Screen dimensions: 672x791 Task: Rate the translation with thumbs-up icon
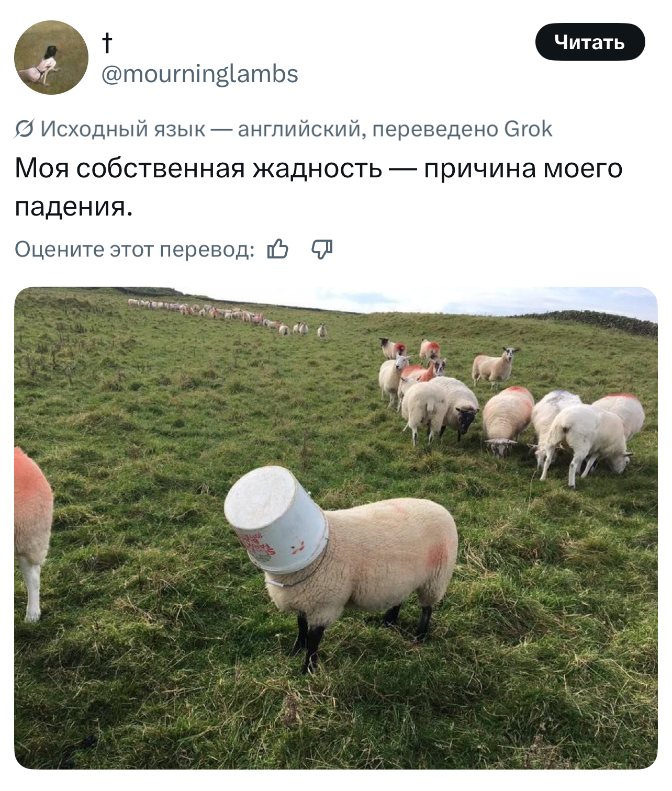pyautogui.click(x=277, y=249)
